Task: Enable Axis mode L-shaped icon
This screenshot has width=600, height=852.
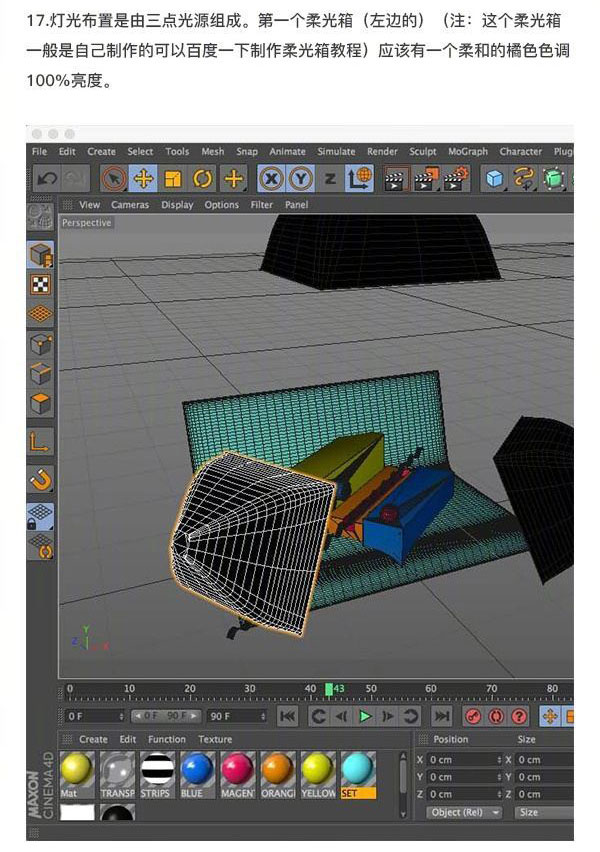Action: pyautogui.click(x=41, y=441)
